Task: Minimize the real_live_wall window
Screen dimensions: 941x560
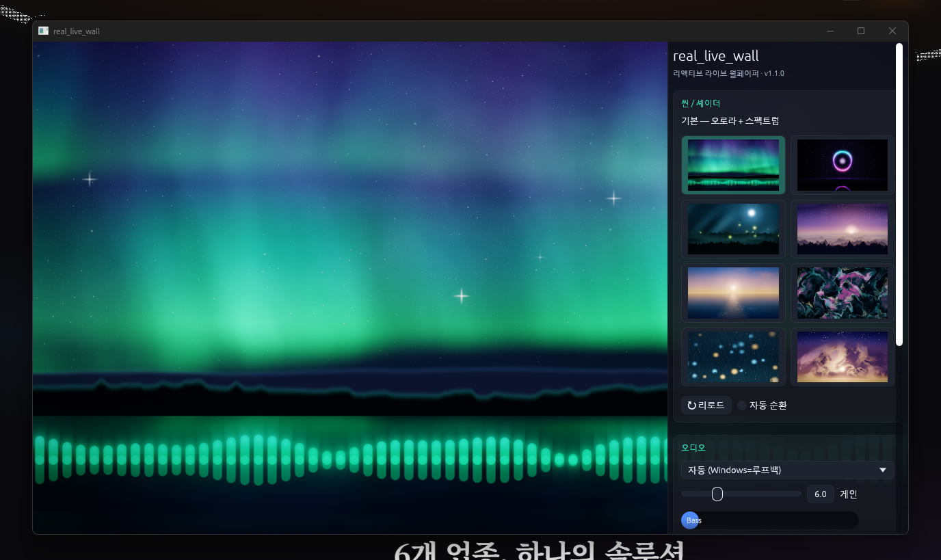Action: pos(830,31)
